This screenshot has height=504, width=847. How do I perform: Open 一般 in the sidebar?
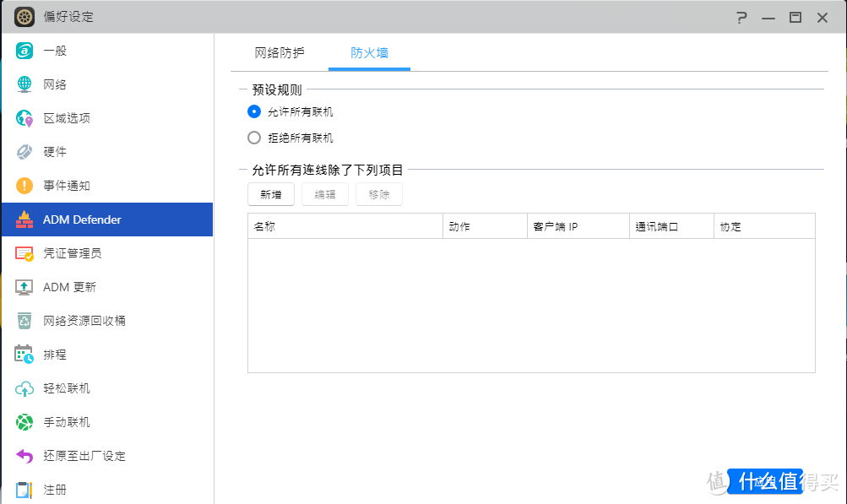tap(107, 51)
